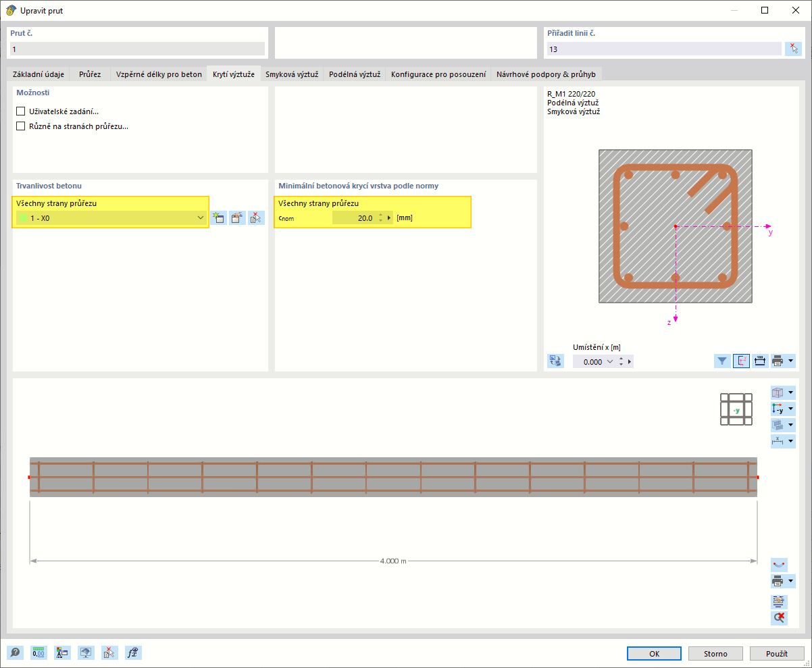The width and height of the screenshot is (812, 668).
Task: Switch to Průřez tab
Action: (x=90, y=74)
